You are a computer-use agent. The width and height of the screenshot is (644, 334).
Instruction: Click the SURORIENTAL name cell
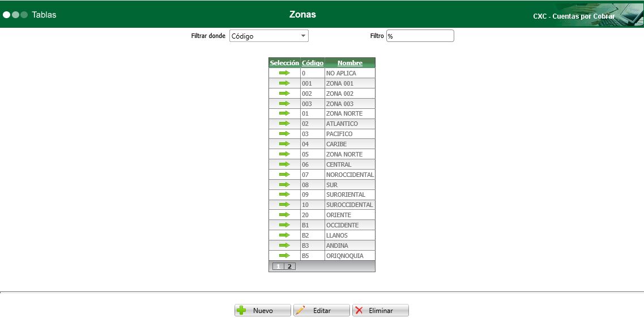point(350,195)
